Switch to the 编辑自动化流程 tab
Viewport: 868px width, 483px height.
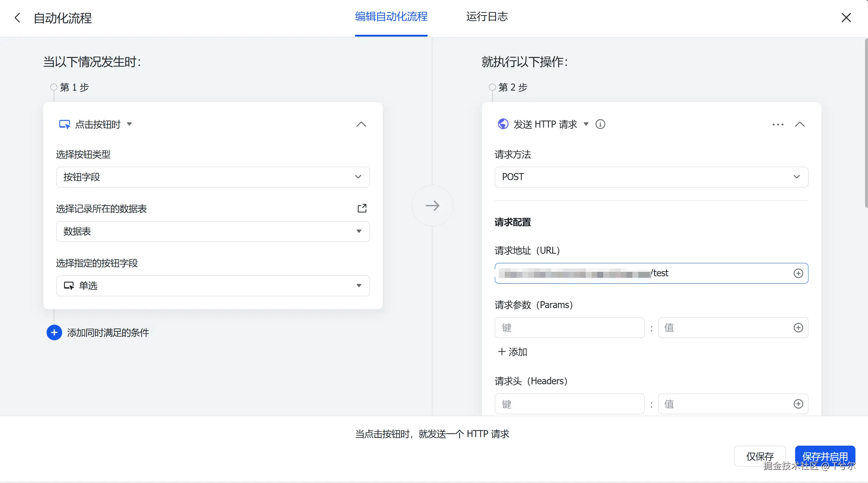391,17
